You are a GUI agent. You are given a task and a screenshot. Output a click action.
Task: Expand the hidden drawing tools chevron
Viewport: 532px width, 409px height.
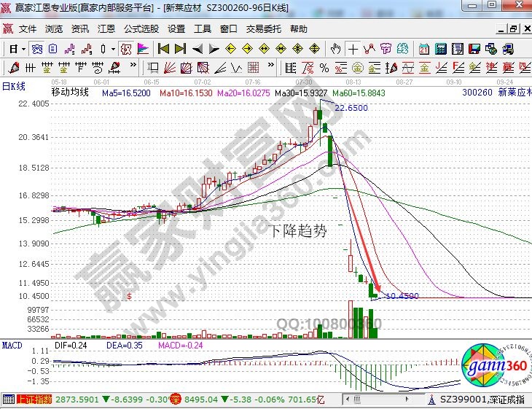(133, 68)
